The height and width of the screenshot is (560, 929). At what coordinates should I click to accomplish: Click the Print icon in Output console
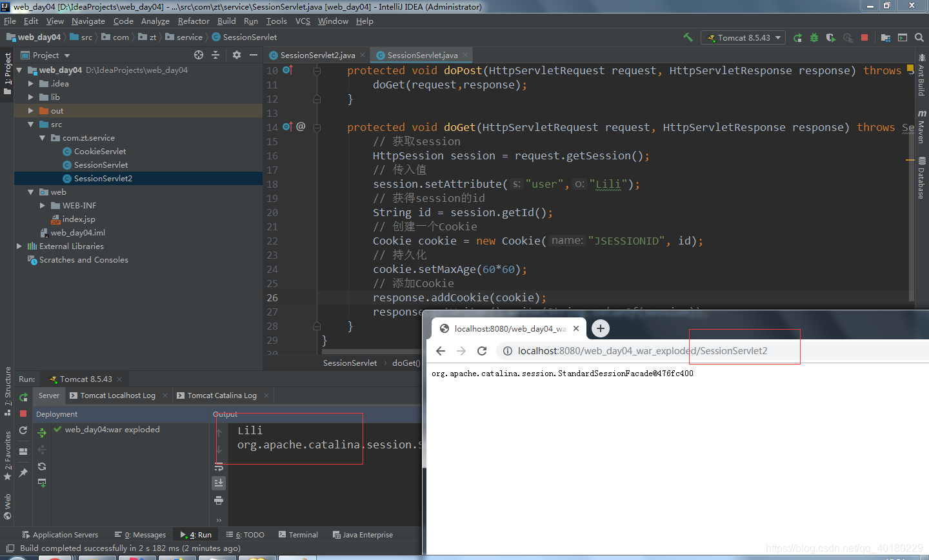coord(219,500)
